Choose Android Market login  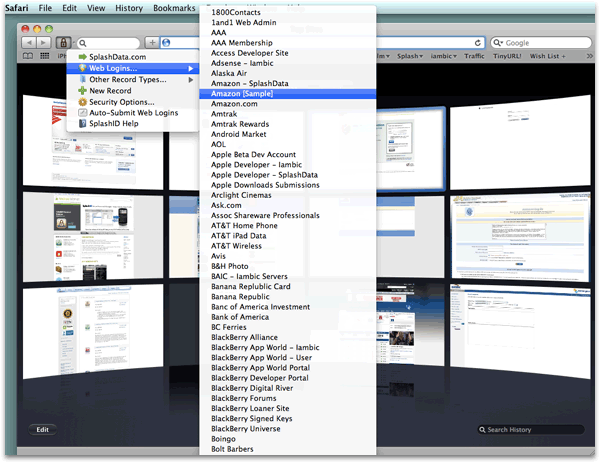(287, 134)
